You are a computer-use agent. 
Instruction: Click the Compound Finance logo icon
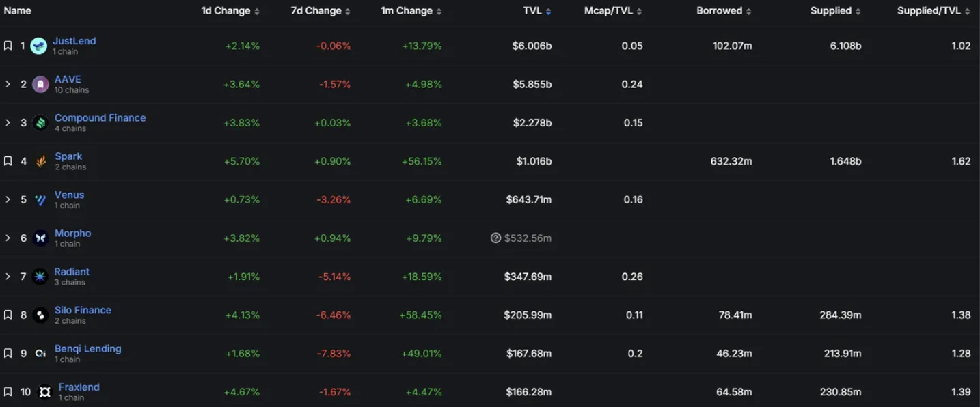[40, 123]
